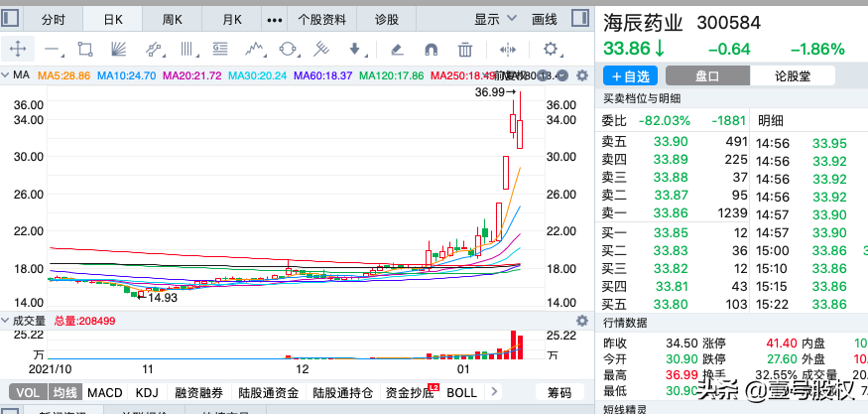868x414 pixels.
Task: Click the MA5:28.86 label
Action: pyautogui.click(x=63, y=75)
